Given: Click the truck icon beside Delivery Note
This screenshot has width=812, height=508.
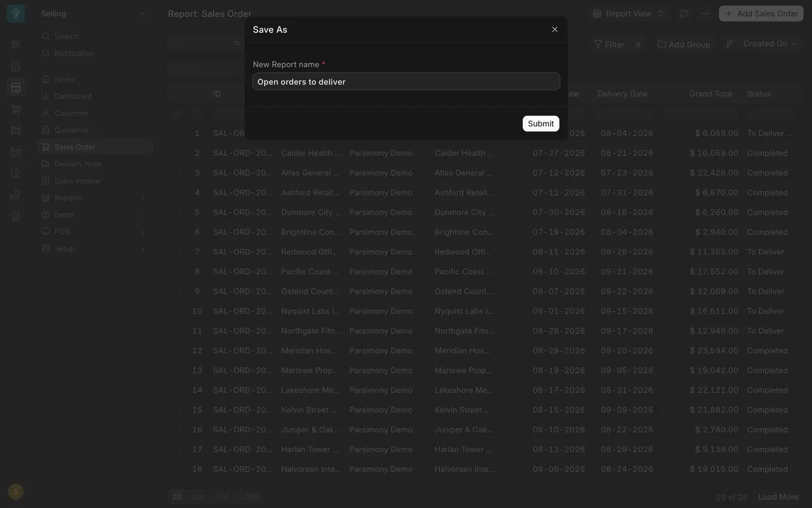Looking at the screenshot, I should 46,164.
